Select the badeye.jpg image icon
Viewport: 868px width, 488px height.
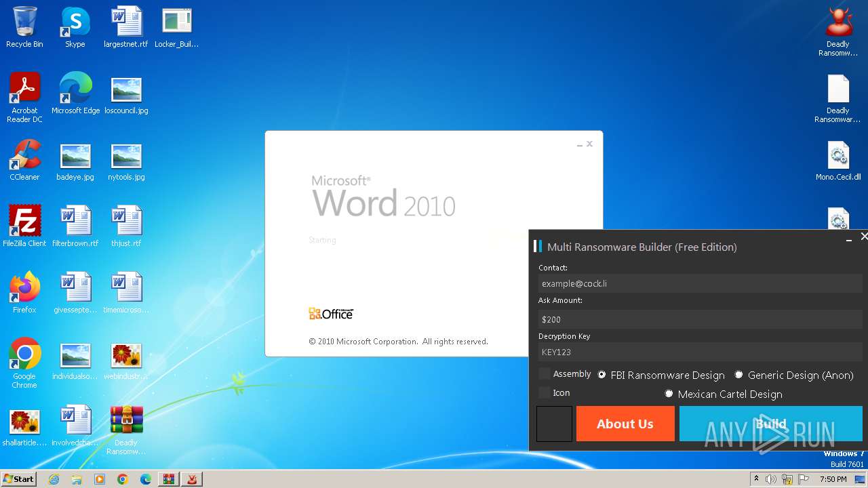coord(75,160)
